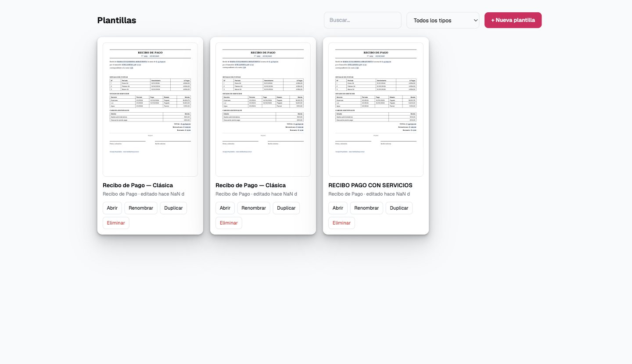The height and width of the screenshot is (364, 632).
Task: Delete the RECIBO PAGO CON SERVICIOS template
Action: [x=341, y=223]
